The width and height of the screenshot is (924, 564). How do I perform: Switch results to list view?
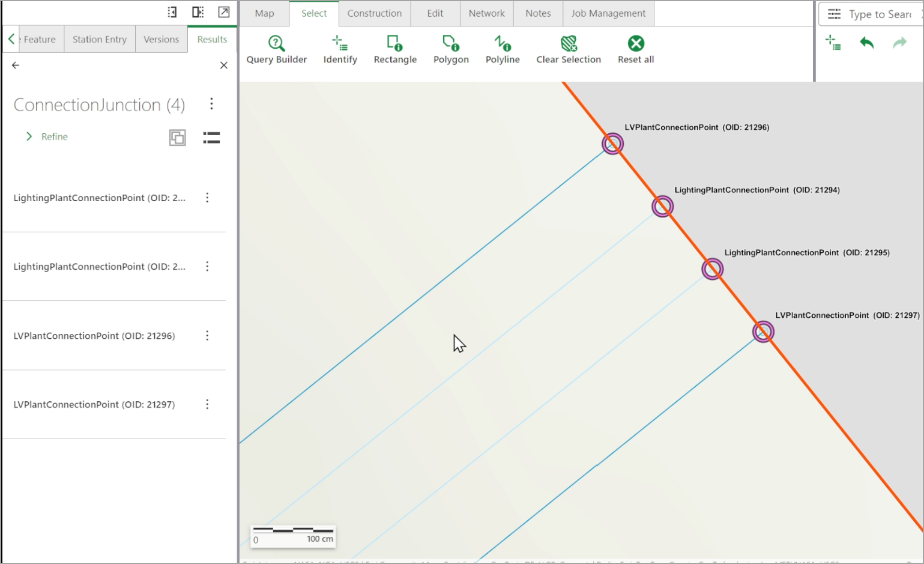pyautogui.click(x=211, y=138)
